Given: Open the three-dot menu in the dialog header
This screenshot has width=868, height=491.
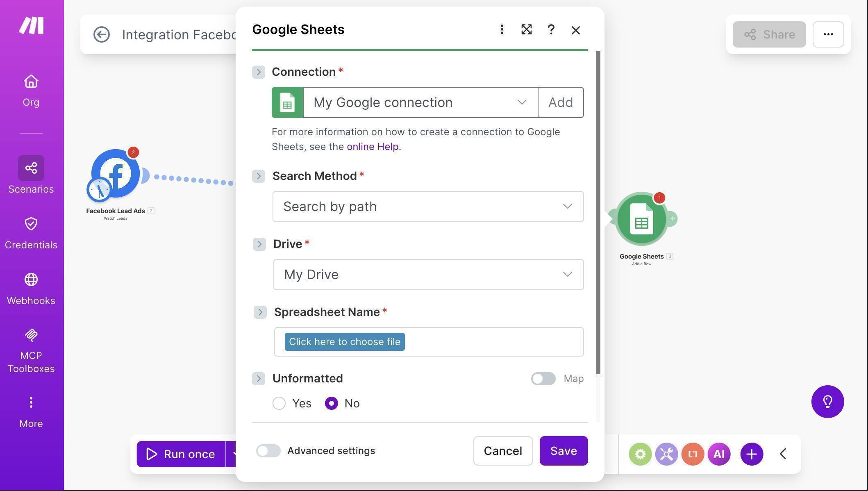Looking at the screenshot, I should click(x=502, y=30).
